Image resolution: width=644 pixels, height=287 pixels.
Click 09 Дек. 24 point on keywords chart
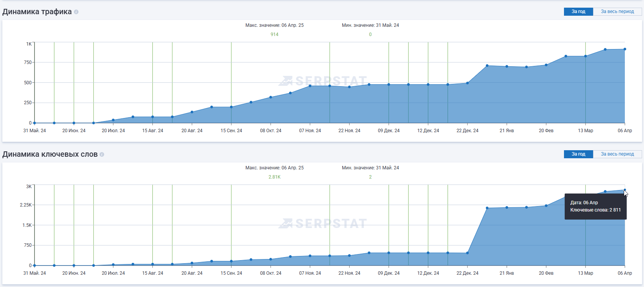click(389, 253)
